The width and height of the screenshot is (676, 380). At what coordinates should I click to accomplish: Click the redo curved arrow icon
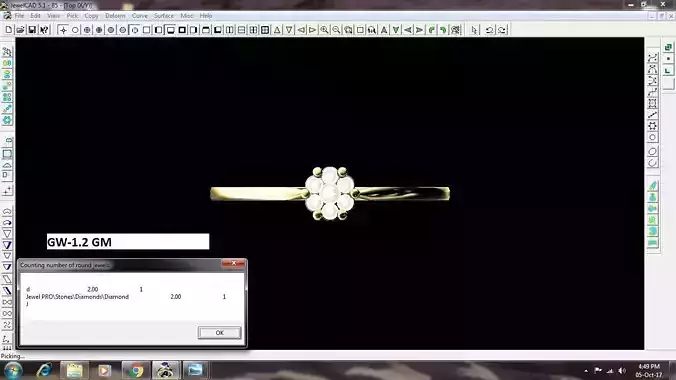coord(502,30)
